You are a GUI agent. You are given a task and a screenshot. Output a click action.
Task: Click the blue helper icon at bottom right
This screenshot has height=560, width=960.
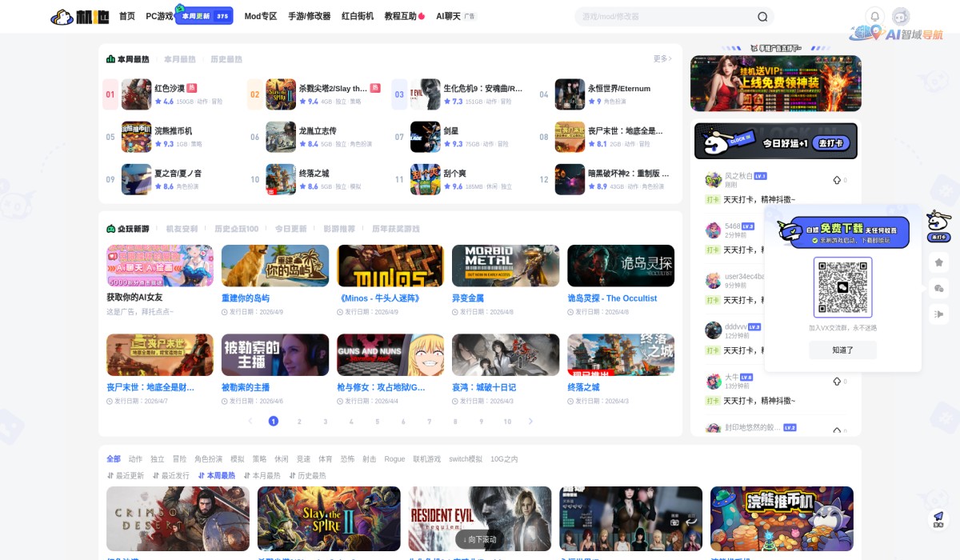coord(938,518)
